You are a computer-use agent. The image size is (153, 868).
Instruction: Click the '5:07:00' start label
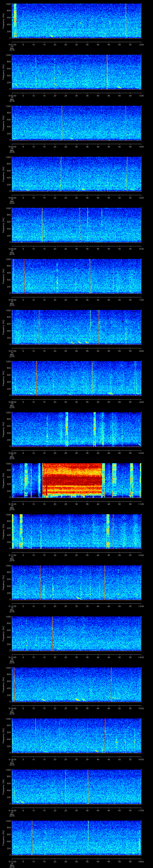coord(12,351)
